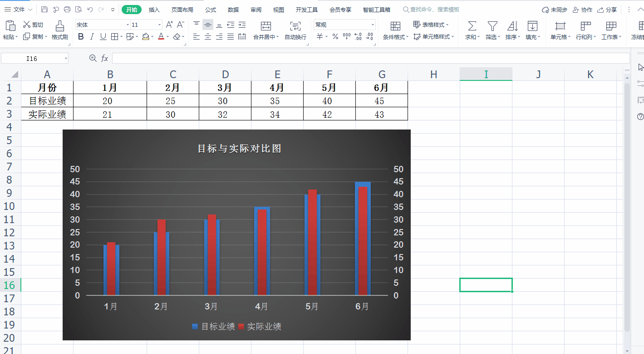
Task: Click the Share (分享) button
Action: [x=607, y=10]
